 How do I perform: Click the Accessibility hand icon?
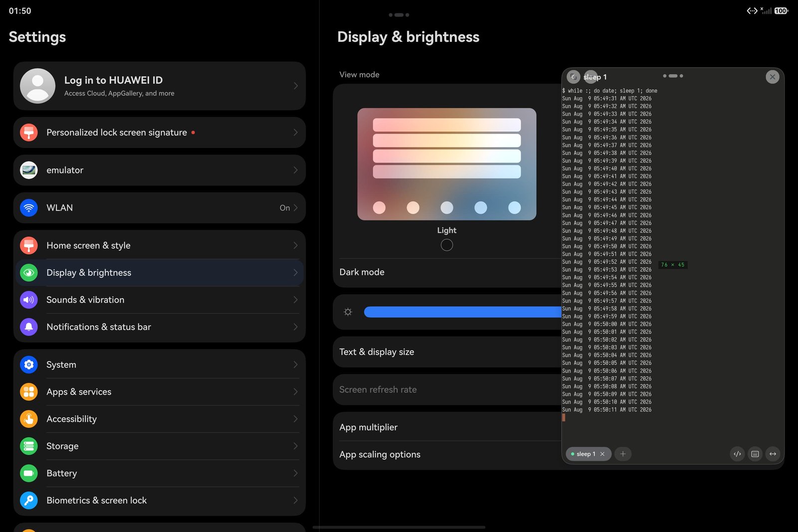point(29,419)
